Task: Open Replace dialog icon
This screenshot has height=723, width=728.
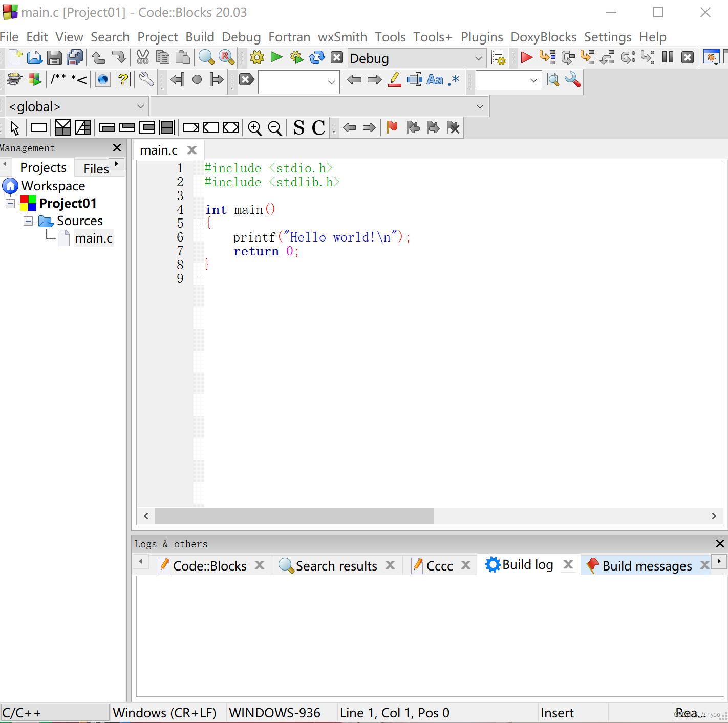Action: [226, 57]
